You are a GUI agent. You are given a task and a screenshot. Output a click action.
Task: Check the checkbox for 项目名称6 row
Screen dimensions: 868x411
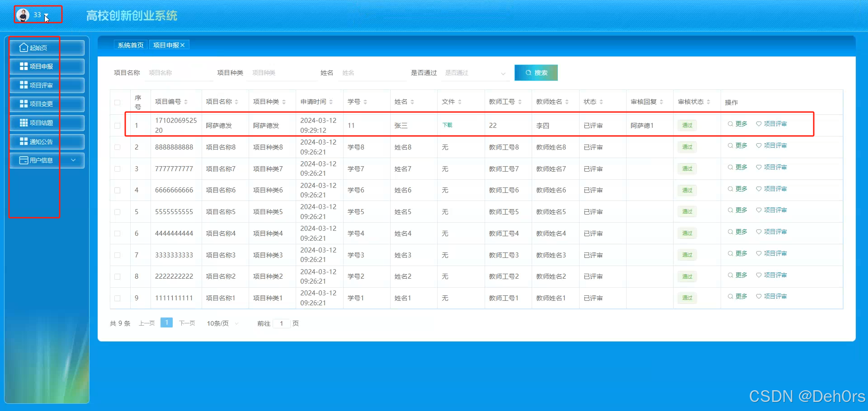point(118,190)
